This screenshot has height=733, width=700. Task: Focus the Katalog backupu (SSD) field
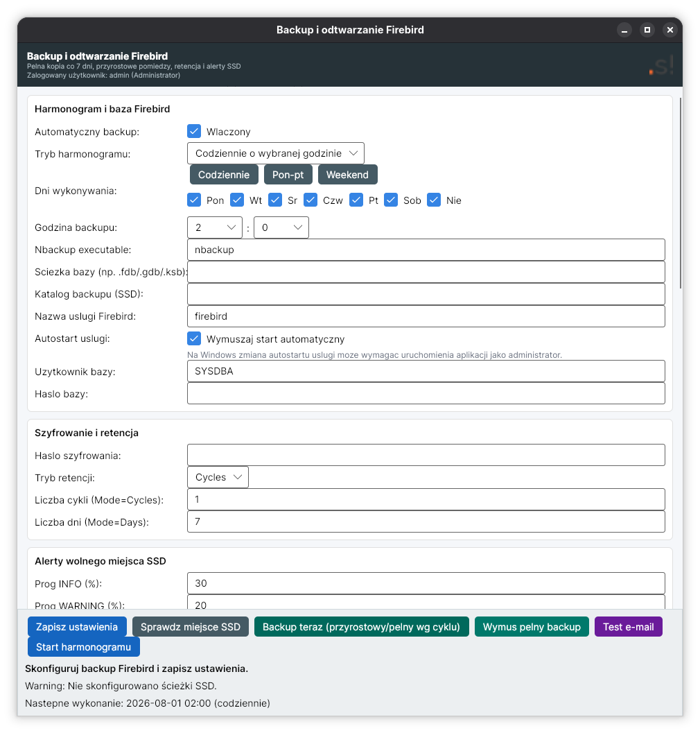pyautogui.click(x=426, y=294)
